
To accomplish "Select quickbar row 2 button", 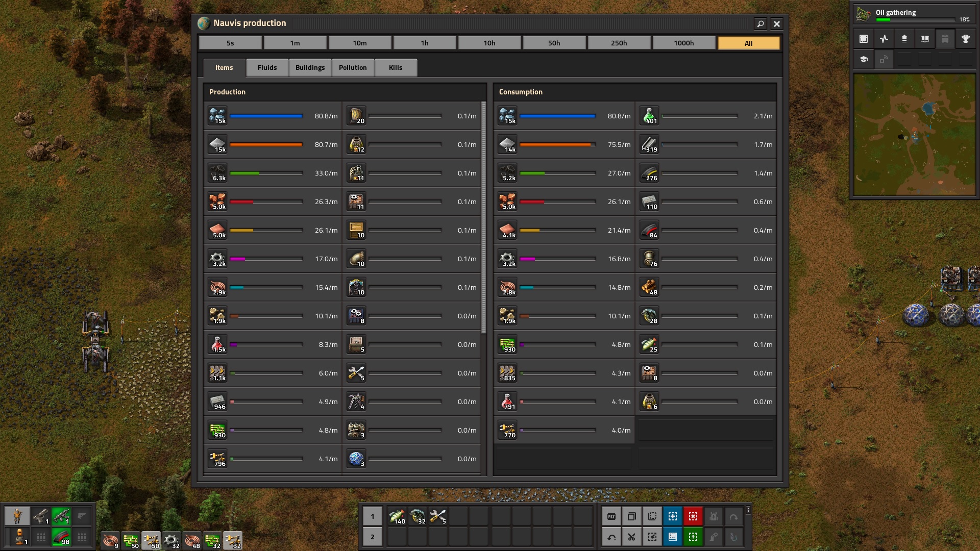I will tap(373, 537).
